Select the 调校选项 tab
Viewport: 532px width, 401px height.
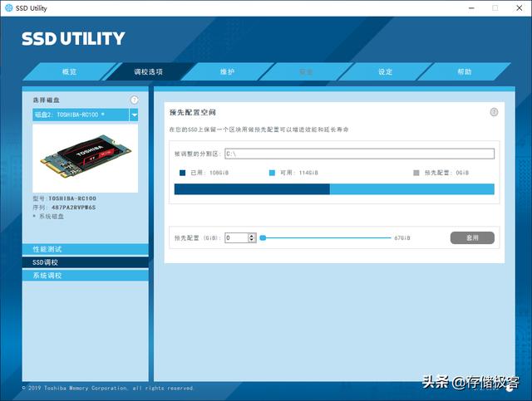click(148, 71)
